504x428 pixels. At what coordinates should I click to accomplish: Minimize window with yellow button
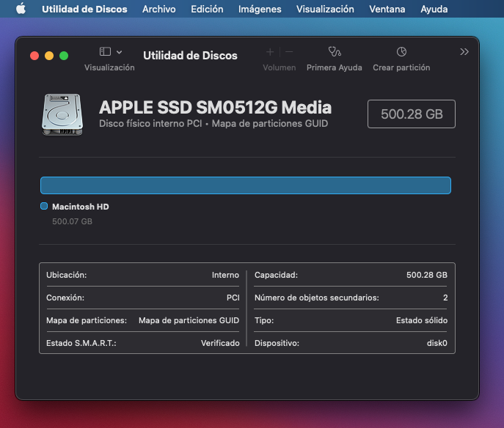[x=49, y=56]
